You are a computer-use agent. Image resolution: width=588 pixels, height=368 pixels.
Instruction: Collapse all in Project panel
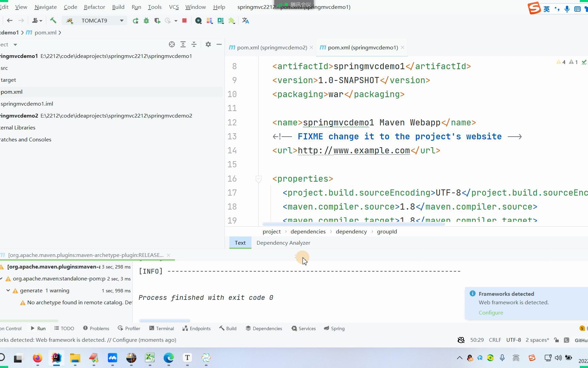[x=194, y=44]
